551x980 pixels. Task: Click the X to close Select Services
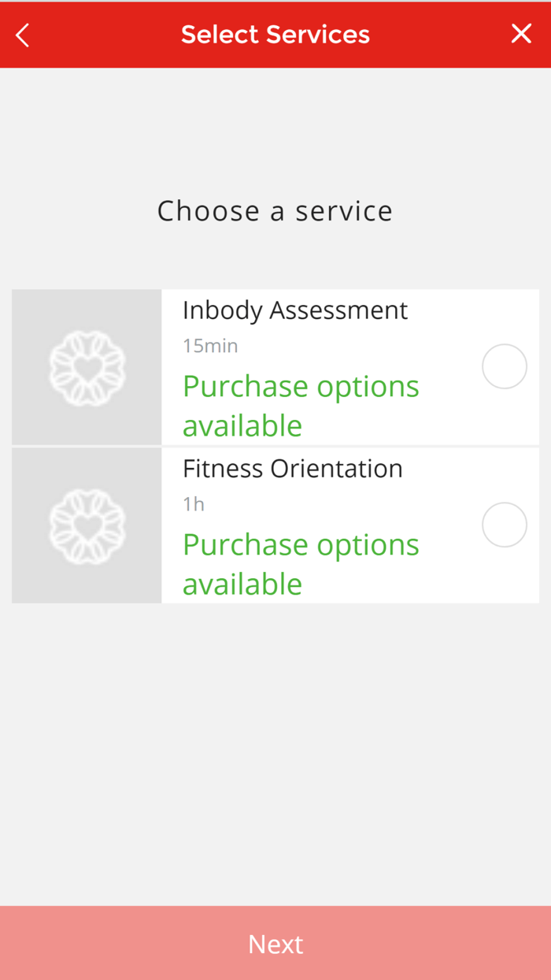(521, 33)
